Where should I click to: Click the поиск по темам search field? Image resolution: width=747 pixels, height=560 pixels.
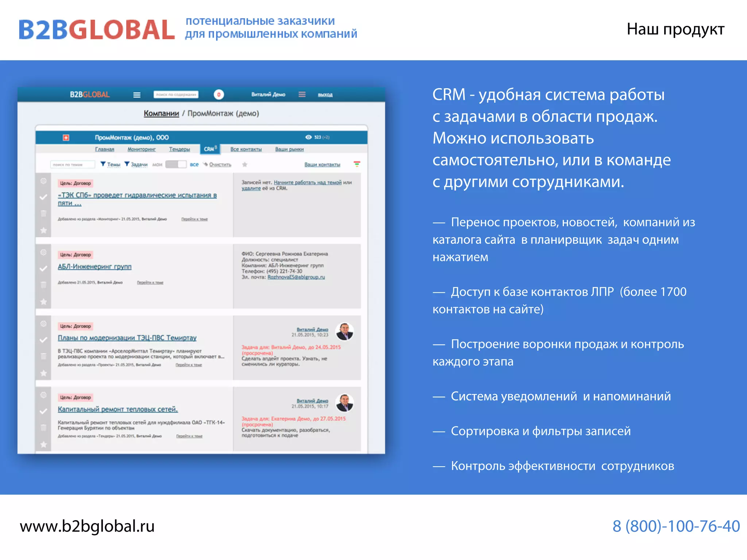tap(73, 165)
